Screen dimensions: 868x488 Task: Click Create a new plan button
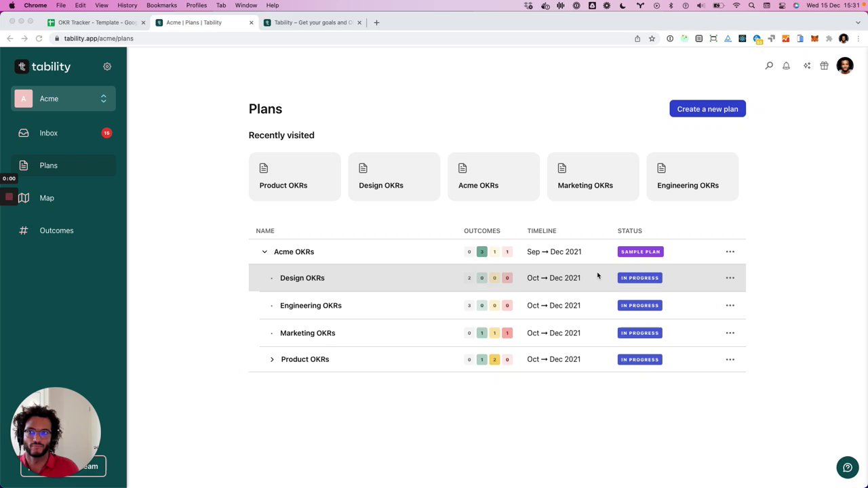(707, 109)
